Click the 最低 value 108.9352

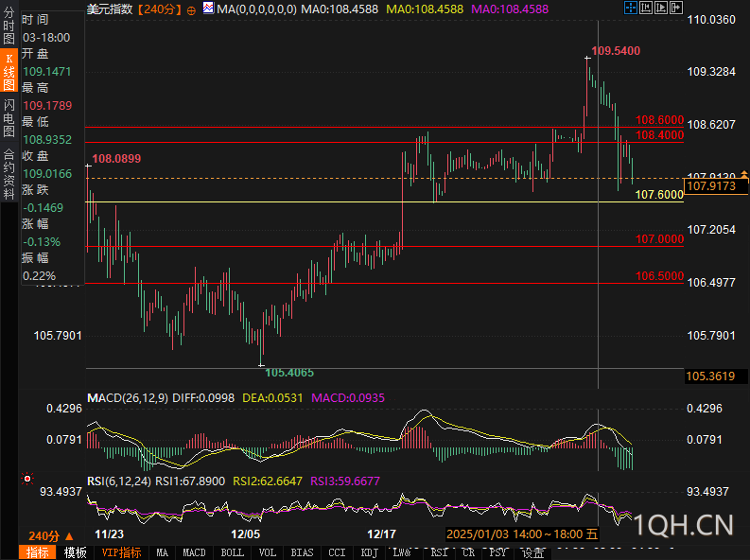[x=47, y=140]
